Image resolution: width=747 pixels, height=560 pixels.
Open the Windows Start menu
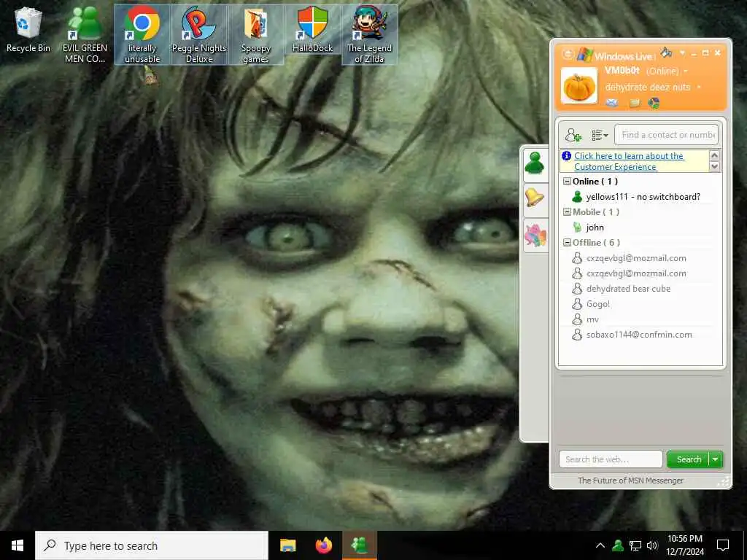[18, 545]
